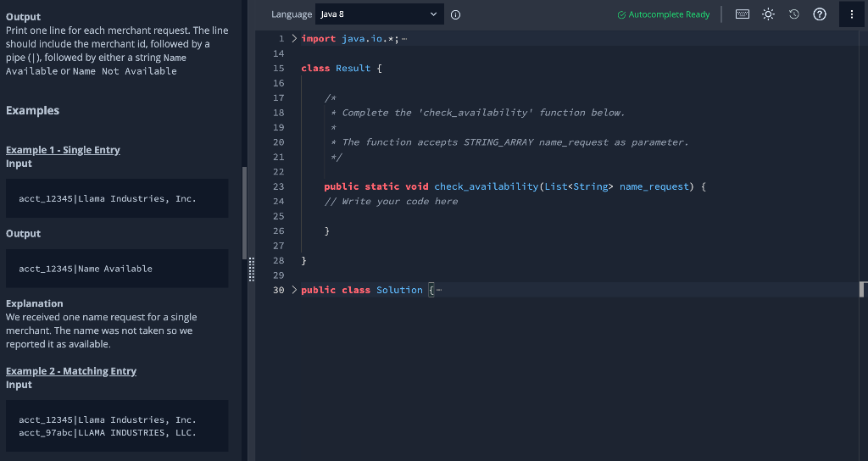Image resolution: width=868 pixels, height=461 pixels.
Task: Click the name_request parameter in the signature
Action: tap(654, 186)
